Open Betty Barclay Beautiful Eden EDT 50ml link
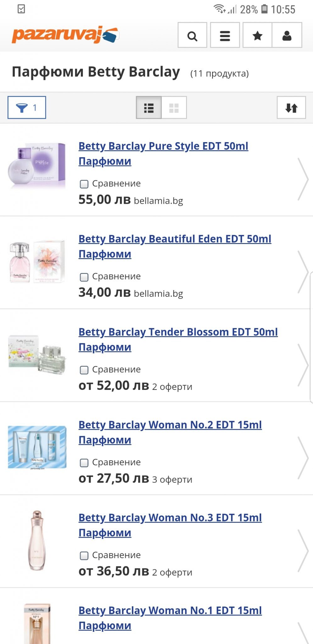Image resolution: width=313 pixels, height=644 pixels. 175,239
